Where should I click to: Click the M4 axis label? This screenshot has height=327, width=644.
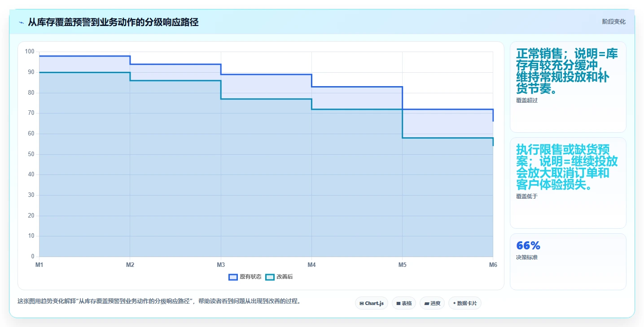coord(311,265)
